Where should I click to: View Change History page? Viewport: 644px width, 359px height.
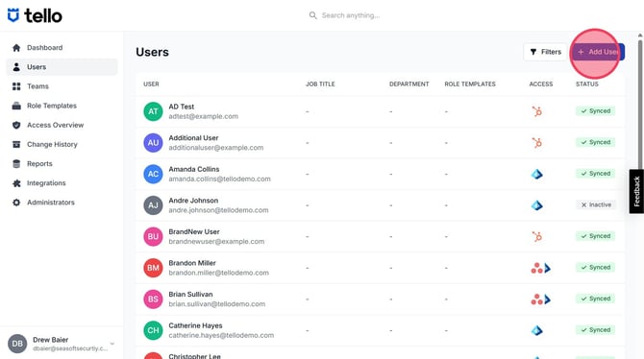coord(62,144)
